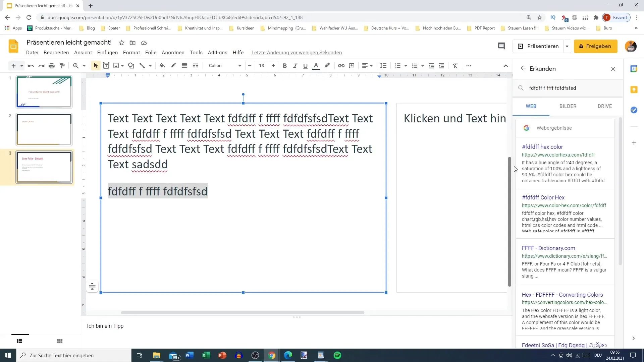Click the zoom magnifier tool

[76, 66]
